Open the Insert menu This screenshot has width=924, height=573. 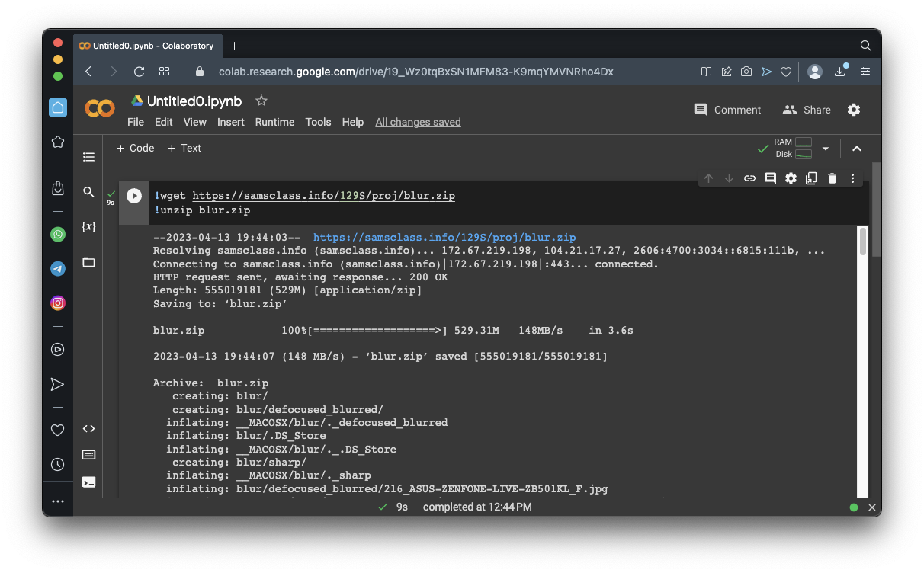point(230,122)
